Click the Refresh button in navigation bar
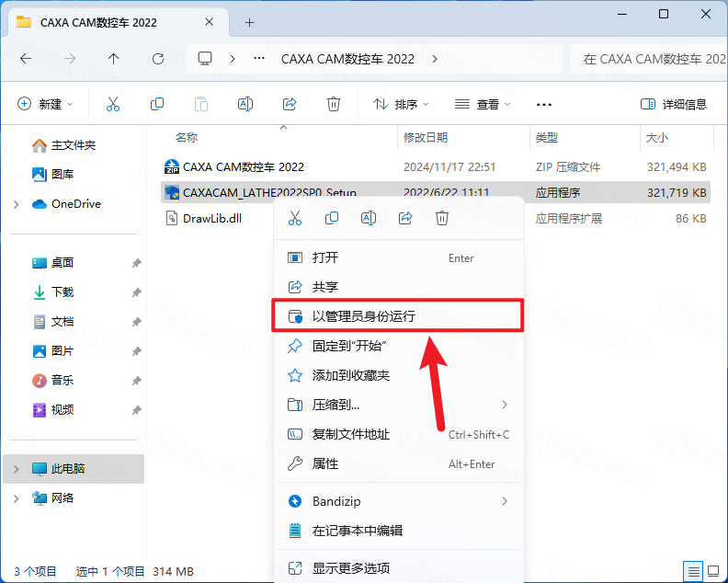 pos(158,58)
